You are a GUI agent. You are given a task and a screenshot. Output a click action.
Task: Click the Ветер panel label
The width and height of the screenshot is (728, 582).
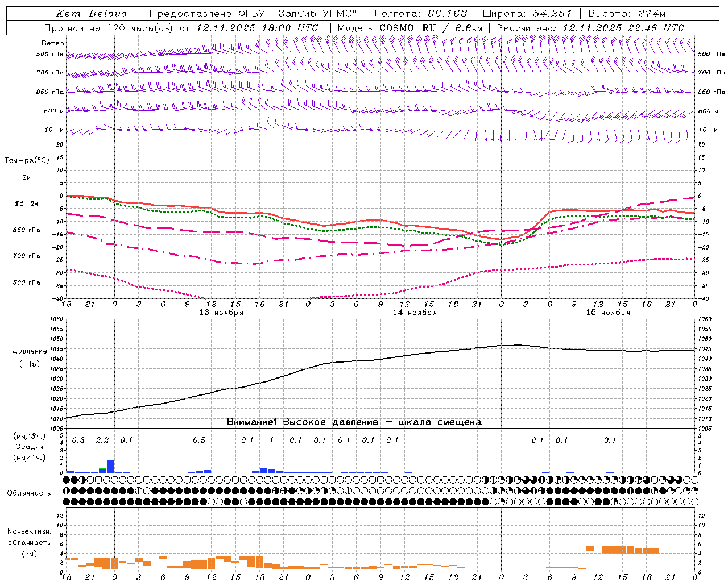(x=53, y=43)
